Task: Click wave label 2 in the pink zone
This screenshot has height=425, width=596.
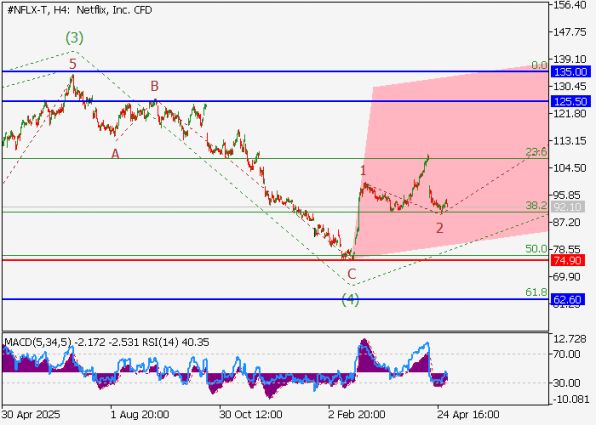Action: pyautogui.click(x=440, y=228)
